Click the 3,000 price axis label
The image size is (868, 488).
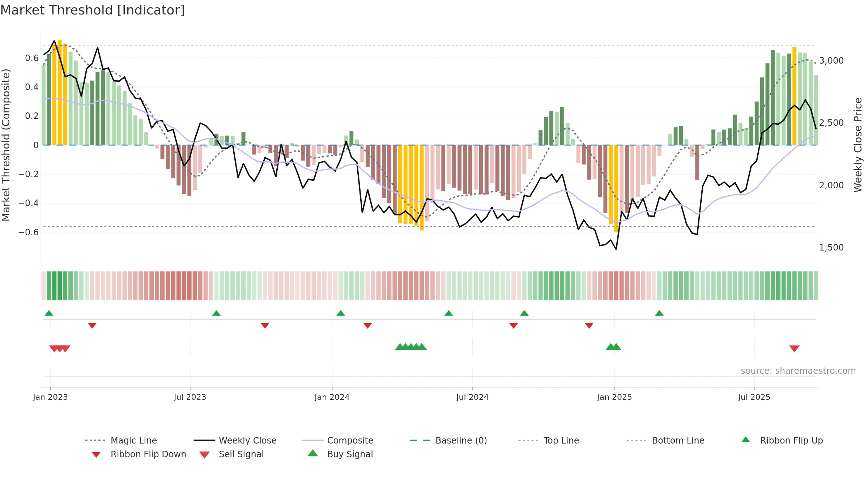tap(831, 61)
